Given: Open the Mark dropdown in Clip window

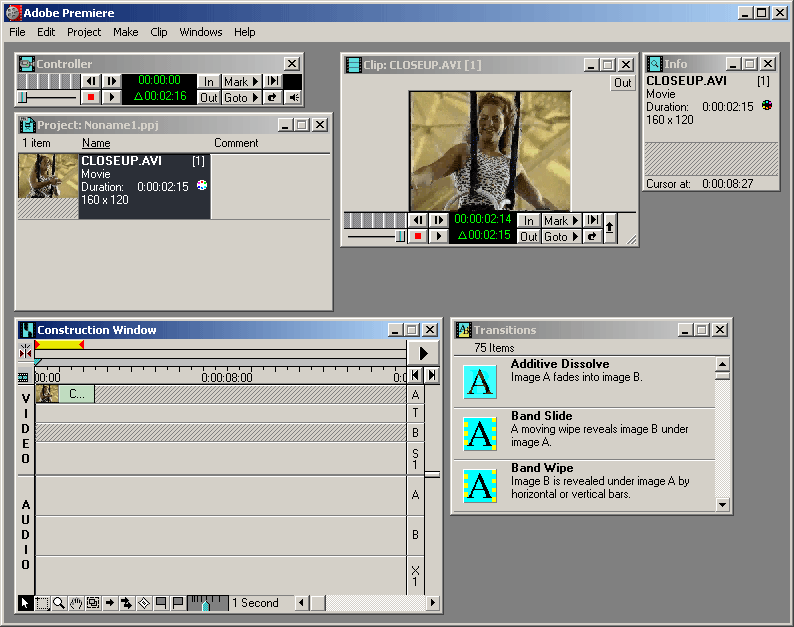Looking at the screenshot, I should [561, 220].
